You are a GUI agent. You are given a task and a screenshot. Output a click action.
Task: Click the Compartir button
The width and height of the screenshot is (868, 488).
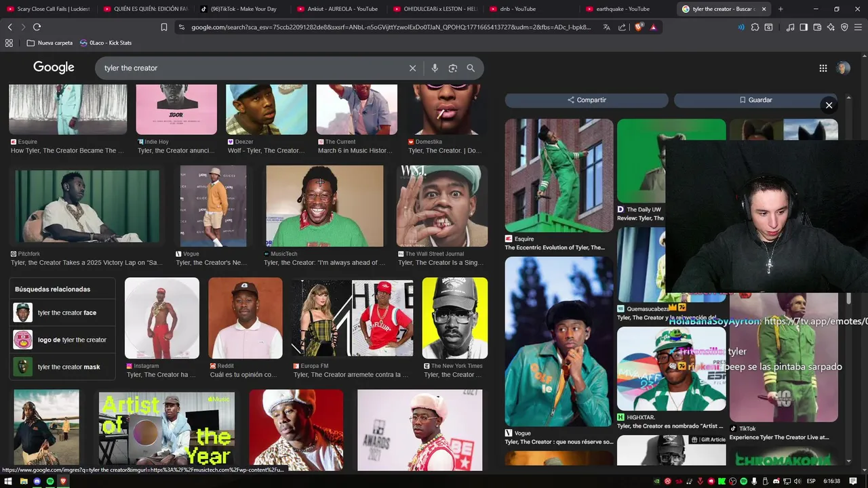[587, 100]
